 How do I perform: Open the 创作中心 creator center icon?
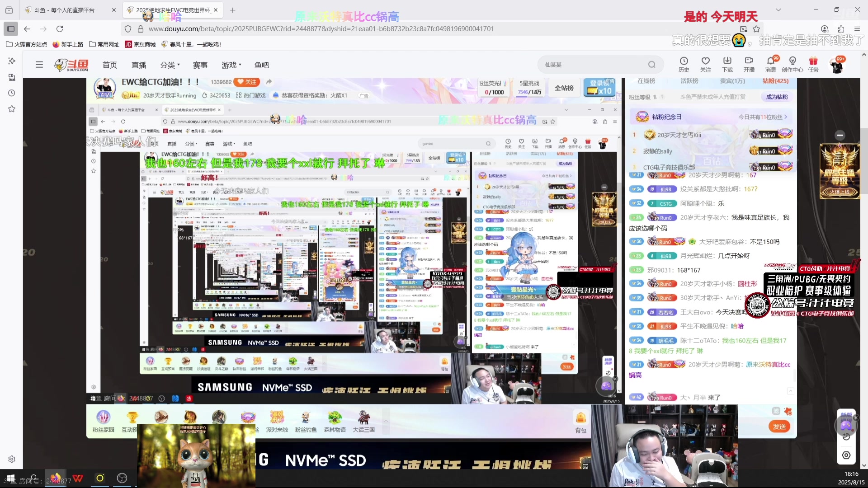click(x=792, y=65)
